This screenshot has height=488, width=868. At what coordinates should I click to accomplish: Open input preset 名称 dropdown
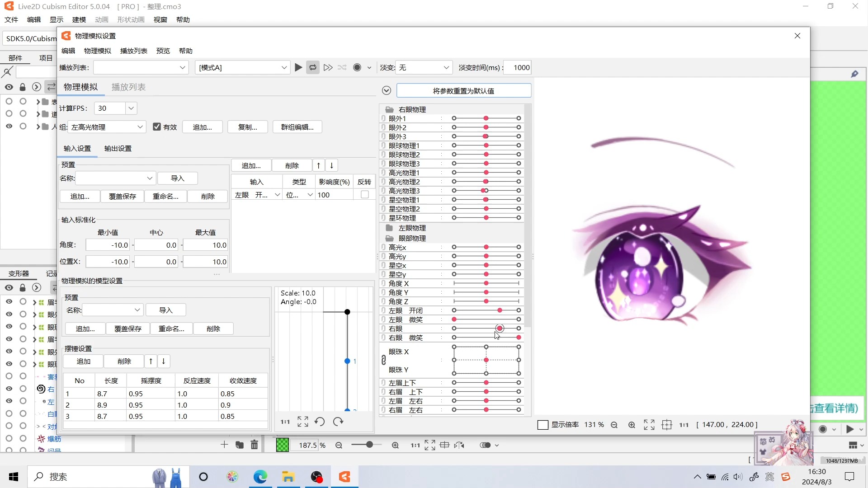115,178
